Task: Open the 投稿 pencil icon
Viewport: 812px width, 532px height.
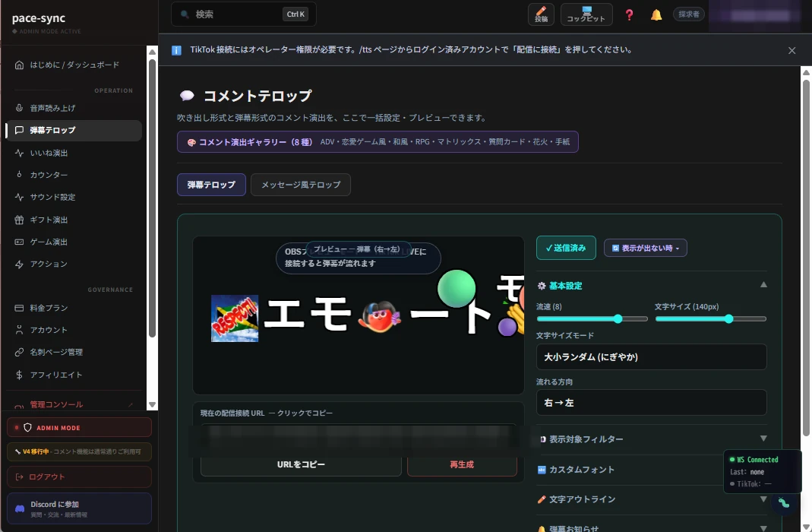Action: pyautogui.click(x=541, y=14)
